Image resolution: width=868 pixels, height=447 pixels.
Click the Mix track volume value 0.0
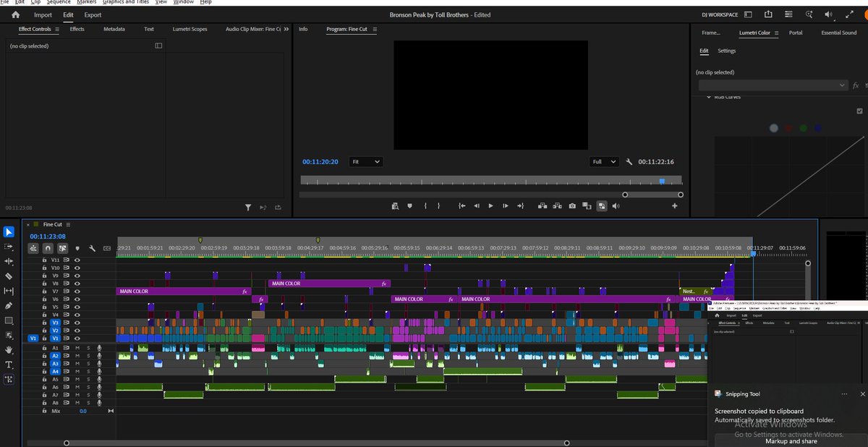[83, 411]
